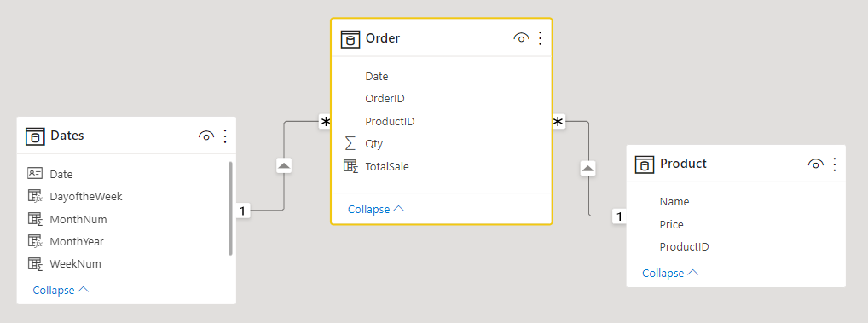868x323 pixels.
Task: Collapse the Dates table fields
Action: point(61,290)
